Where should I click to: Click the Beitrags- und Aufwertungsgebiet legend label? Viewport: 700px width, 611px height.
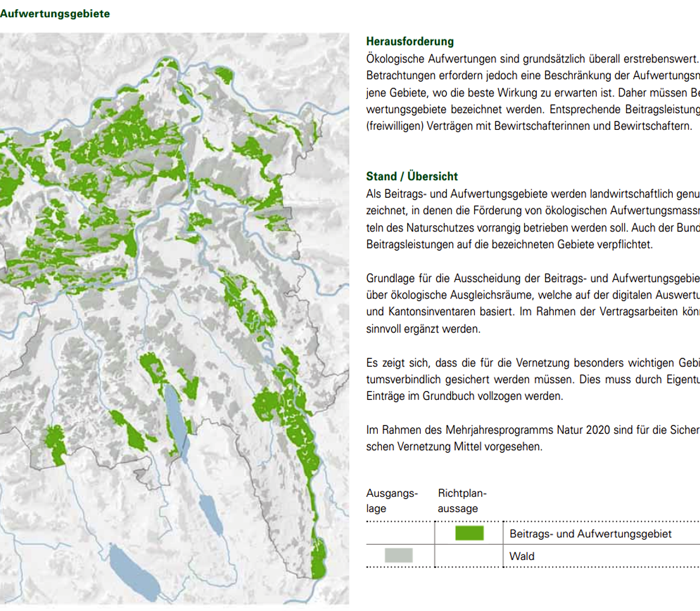pyautogui.click(x=590, y=534)
